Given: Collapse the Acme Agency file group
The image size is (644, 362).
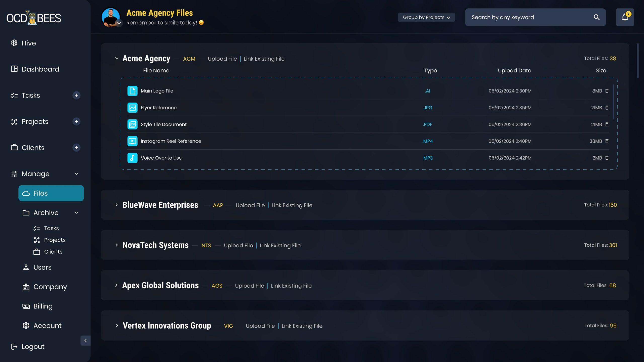Looking at the screenshot, I should pyautogui.click(x=116, y=58).
